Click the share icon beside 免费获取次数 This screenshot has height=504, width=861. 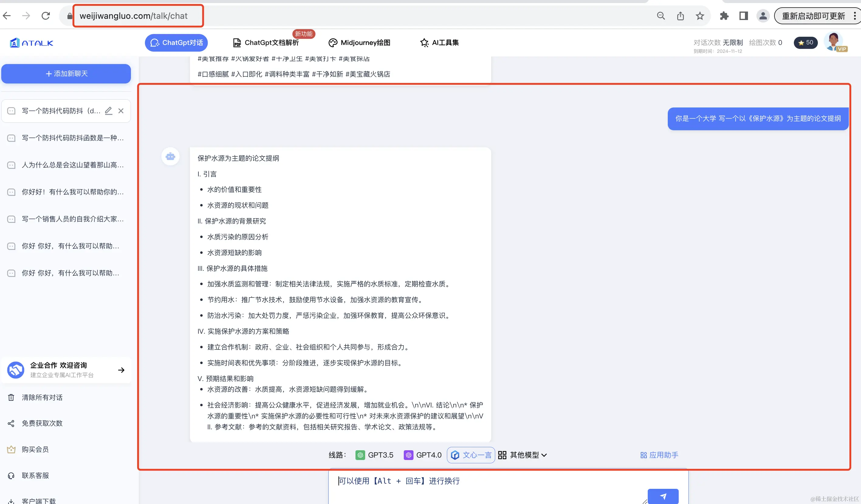pos(11,424)
